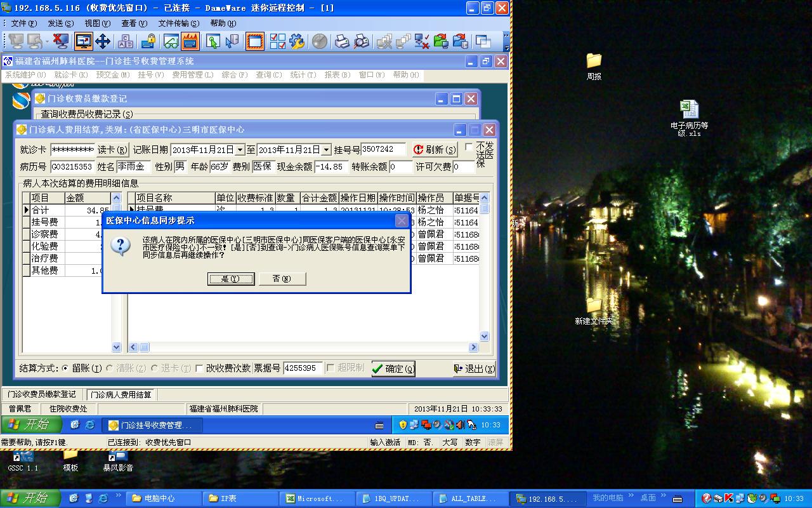Click the eyeglasses view-only icon

pyautogui.click(x=171, y=41)
